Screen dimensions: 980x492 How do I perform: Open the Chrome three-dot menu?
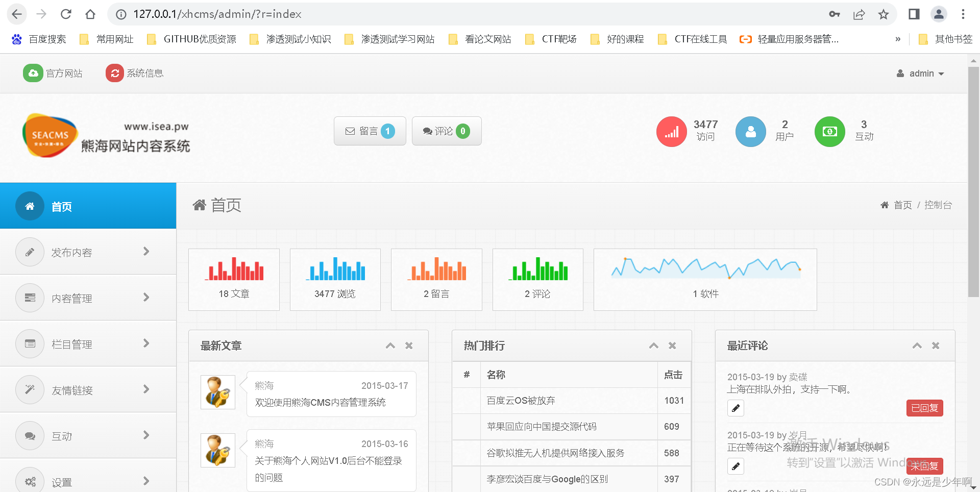tap(963, 14)
